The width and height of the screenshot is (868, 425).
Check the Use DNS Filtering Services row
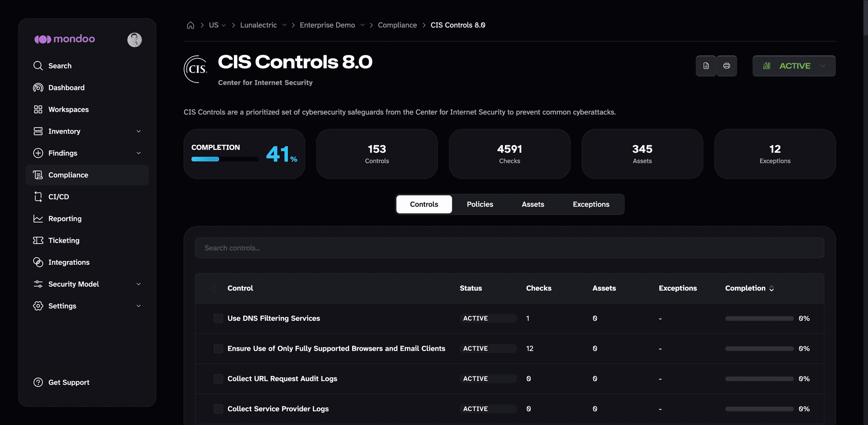pyautogui.click(x=218, y=319)
